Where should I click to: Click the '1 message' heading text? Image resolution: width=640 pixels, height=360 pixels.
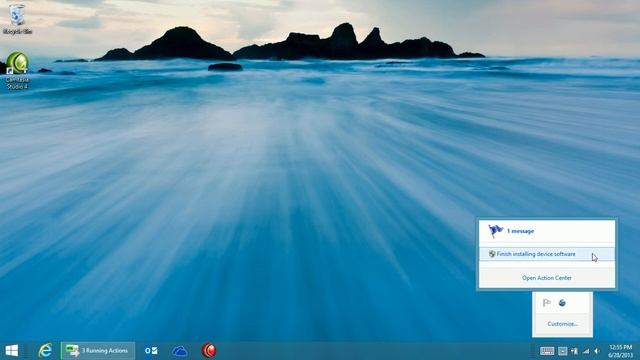coord(520,231)
